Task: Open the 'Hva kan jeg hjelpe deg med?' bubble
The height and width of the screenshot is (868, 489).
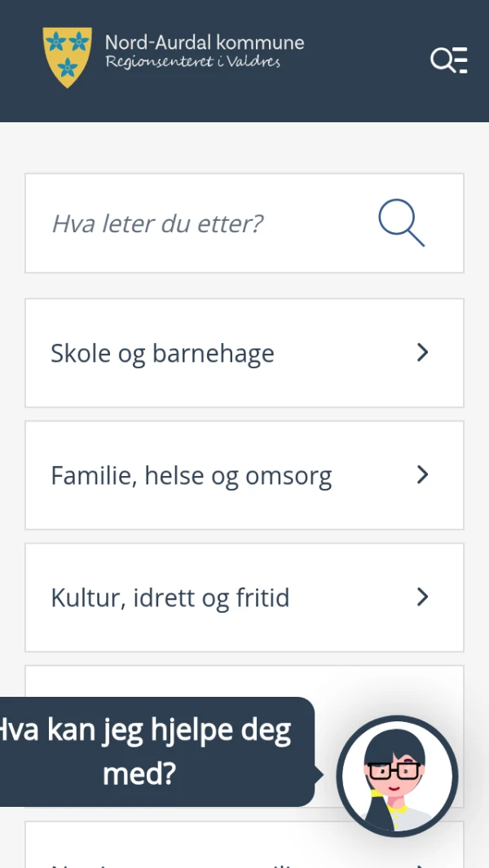Action: click(147, 750)
